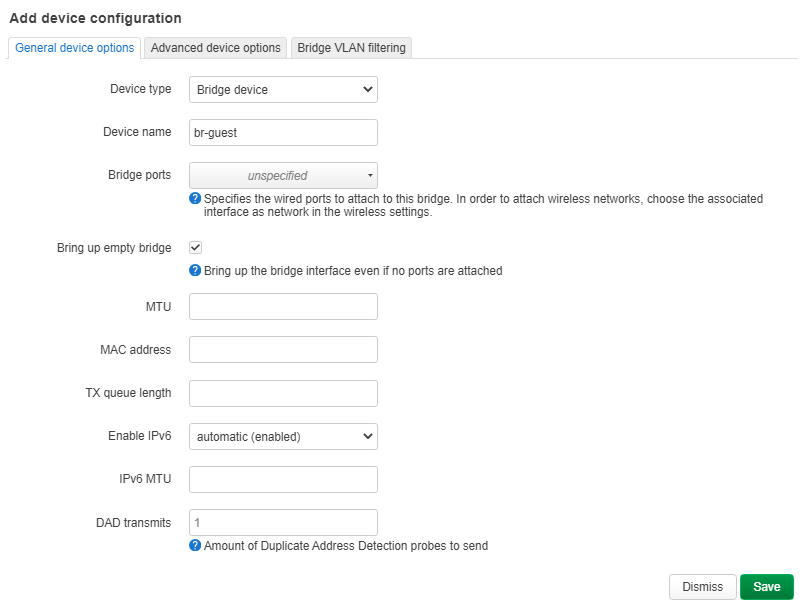This screenshot has width=804, height=607.
Task: Switch to Advanced device options tab
Action: click(x=215, y=48)
